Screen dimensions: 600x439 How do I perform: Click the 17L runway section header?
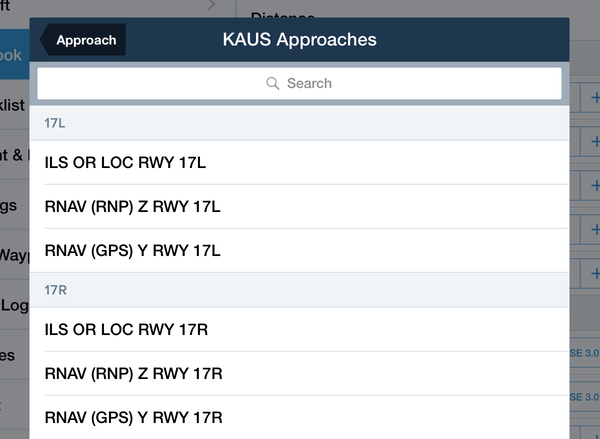(x=299, y=123)
